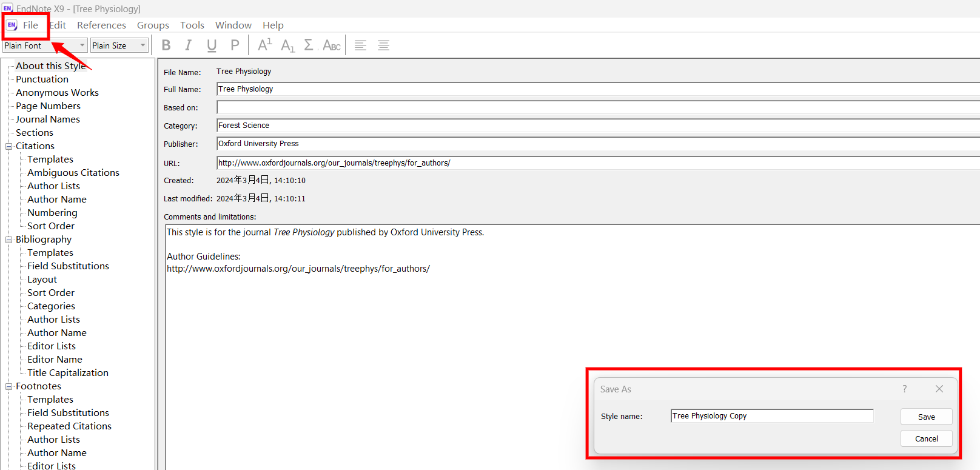Select Anonymous Works
The width and height of the screenshot is (980, 470).
click(57, 93)
